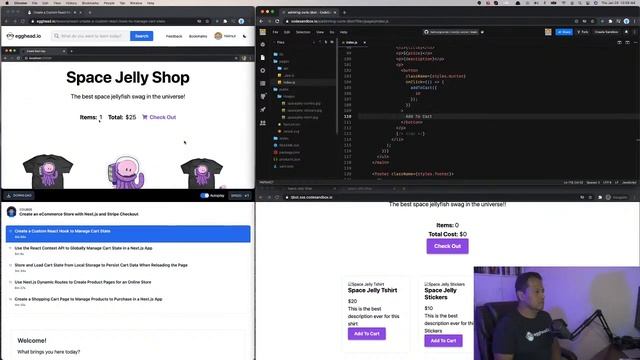Open the Deployment rocket icon in sidebar
640x360 pixels.
[263, 109]
